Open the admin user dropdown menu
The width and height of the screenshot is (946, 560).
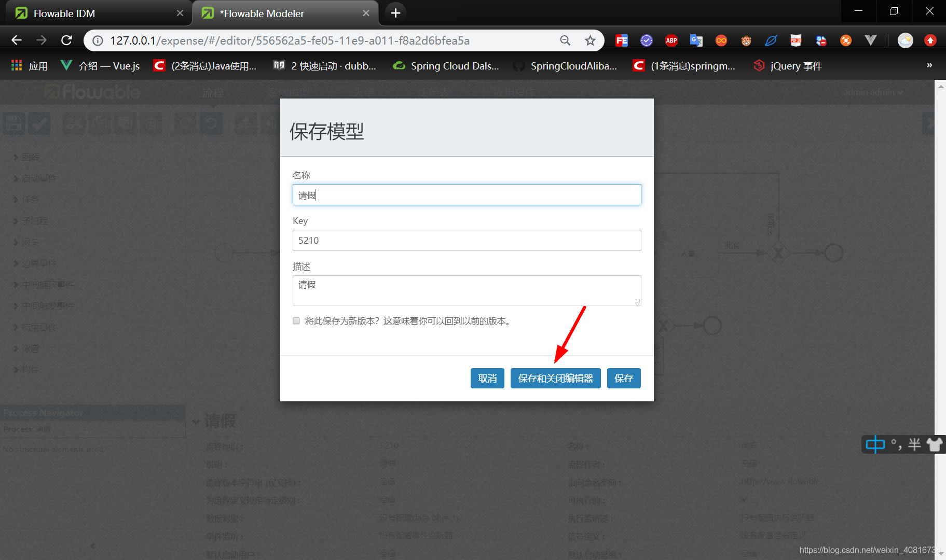873,92
